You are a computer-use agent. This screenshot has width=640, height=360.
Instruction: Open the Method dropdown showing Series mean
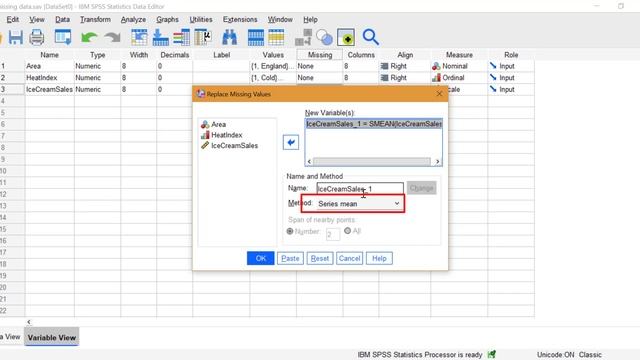pyautogui.click(x=359, y=203)
